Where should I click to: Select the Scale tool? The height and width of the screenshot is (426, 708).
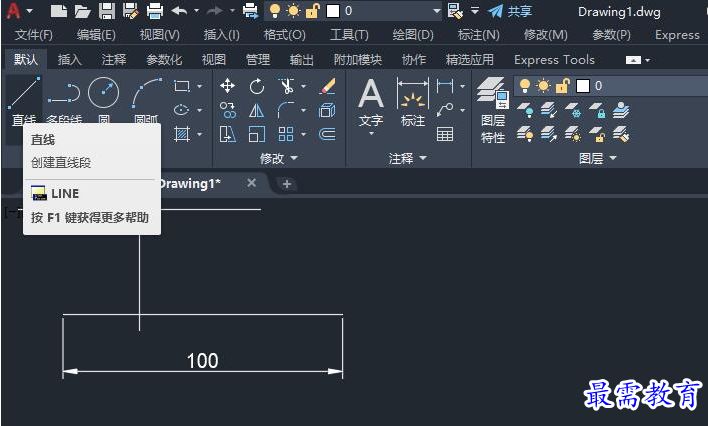pos(256,134)
